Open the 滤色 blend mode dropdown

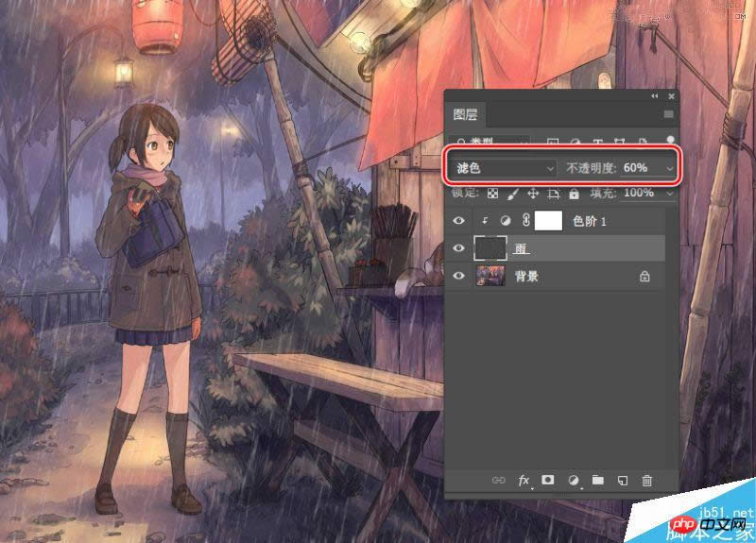coord(503,167)
